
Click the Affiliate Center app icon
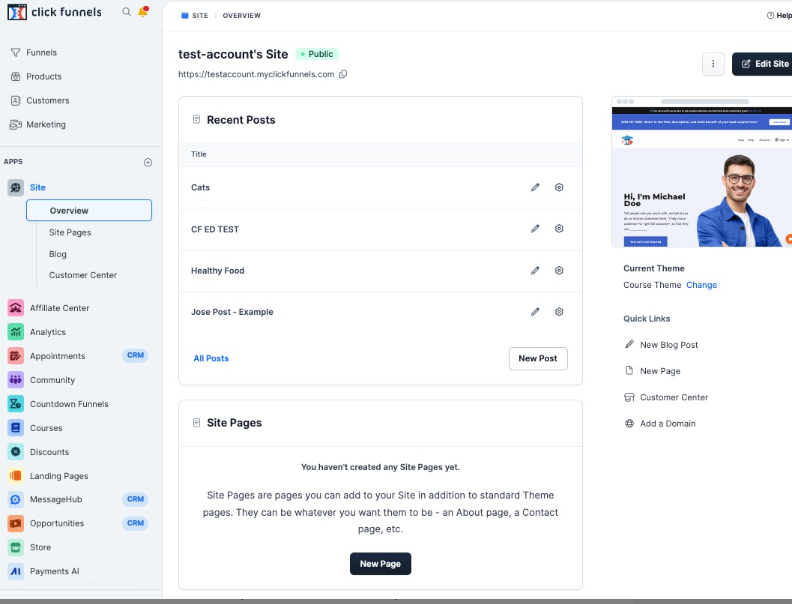point(16,308)
